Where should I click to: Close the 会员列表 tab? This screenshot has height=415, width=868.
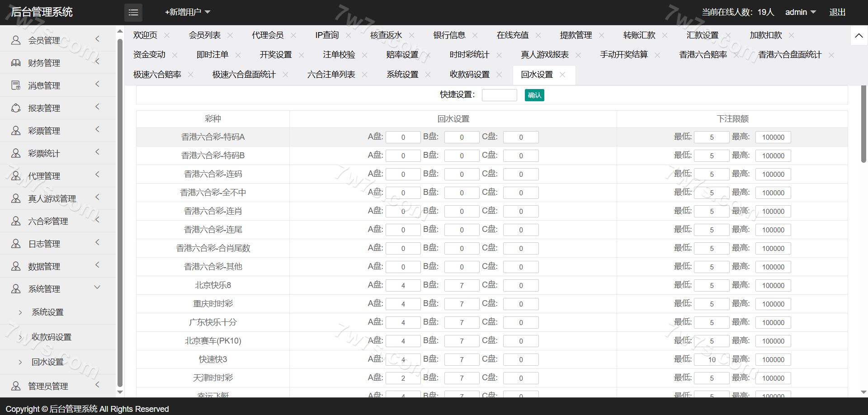[230, 35]
